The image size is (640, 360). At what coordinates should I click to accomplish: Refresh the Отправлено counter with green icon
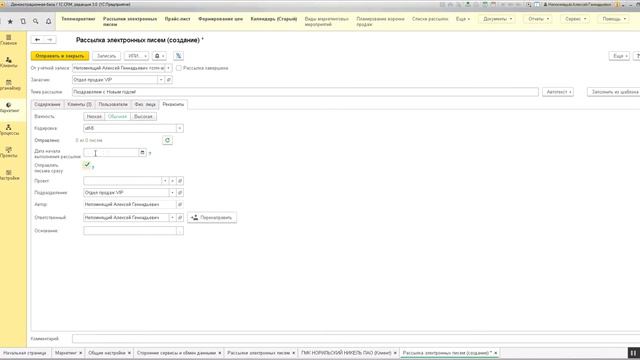tap(167, 140)
